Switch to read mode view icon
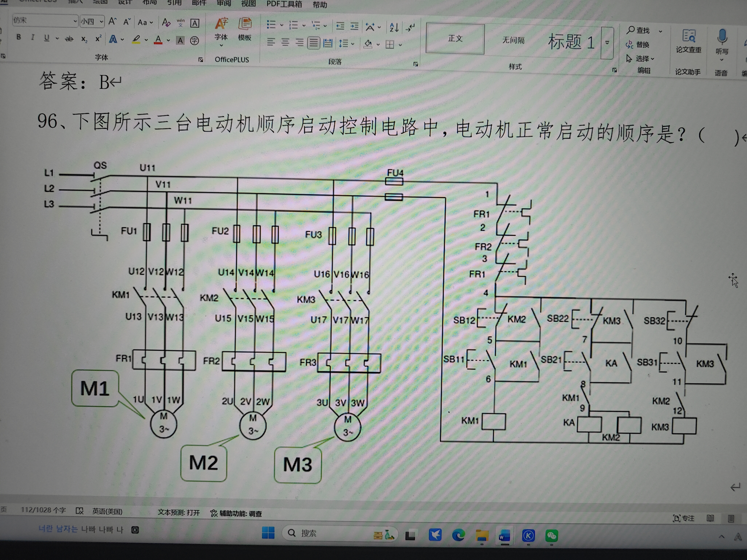This screenshot has height=560, width=747. point(710,518)
